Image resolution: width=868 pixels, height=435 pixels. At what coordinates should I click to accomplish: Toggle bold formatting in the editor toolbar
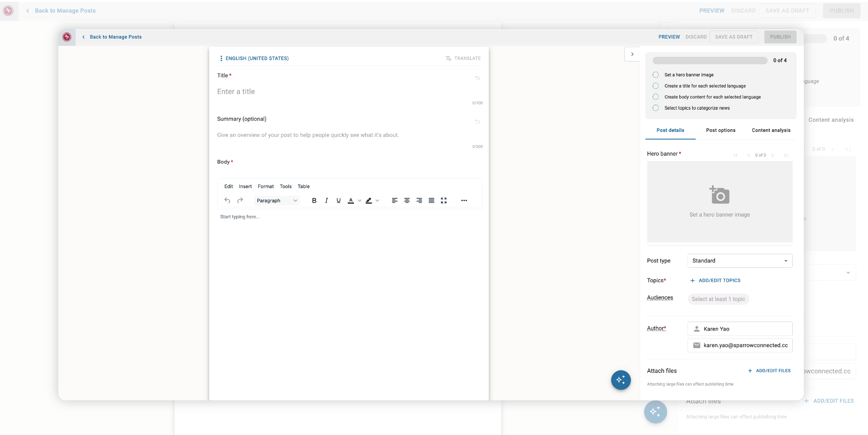pos(314,200)
